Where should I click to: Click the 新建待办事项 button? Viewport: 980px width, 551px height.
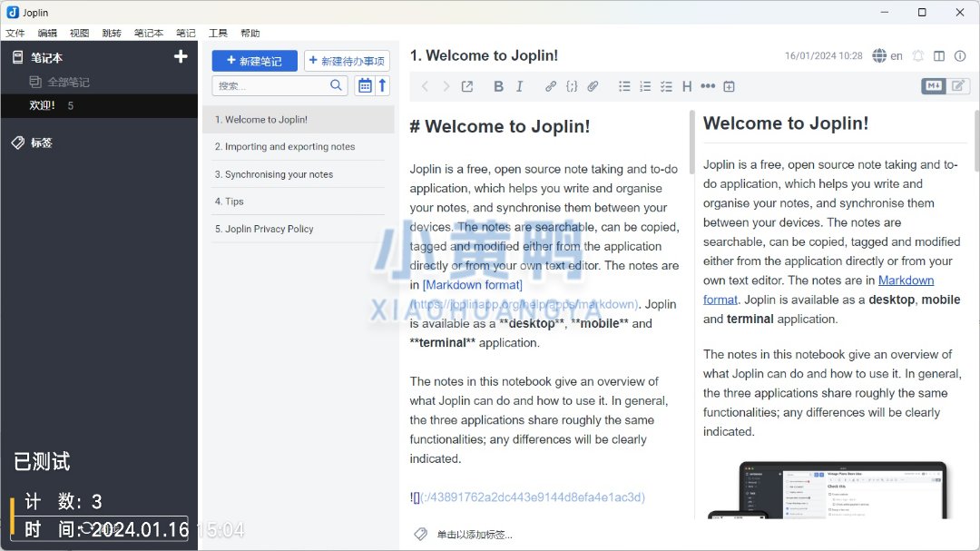347,61
